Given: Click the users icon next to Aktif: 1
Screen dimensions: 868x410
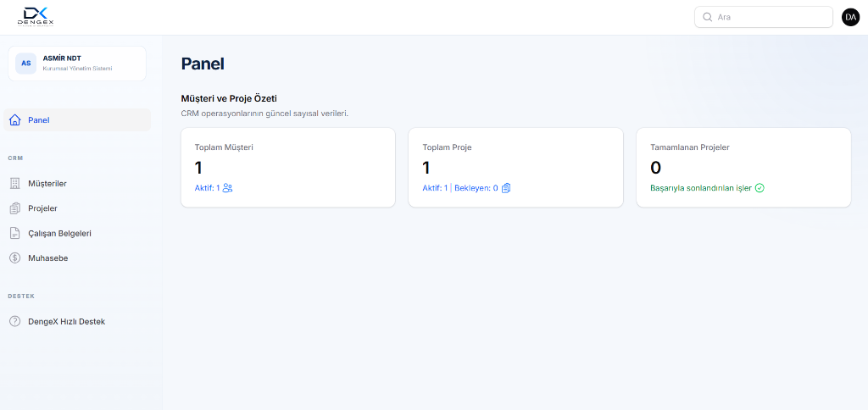Looking at the screenshot, I should coord(227,188).
